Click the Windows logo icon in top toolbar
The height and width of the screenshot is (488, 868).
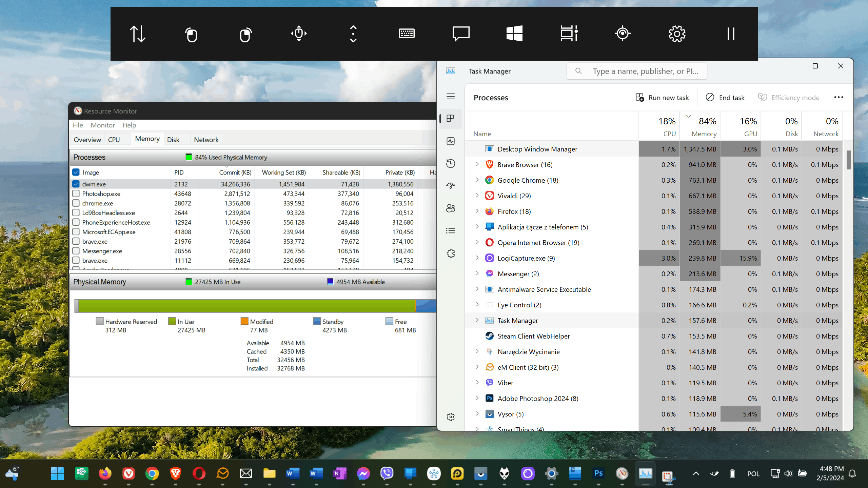514,34
